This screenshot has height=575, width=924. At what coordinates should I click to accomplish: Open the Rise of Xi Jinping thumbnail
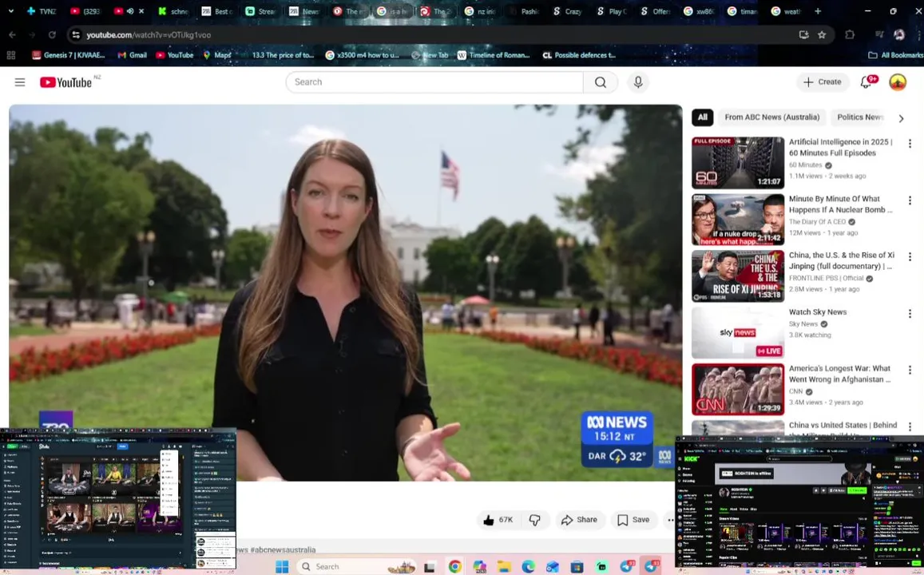[738, 276]
